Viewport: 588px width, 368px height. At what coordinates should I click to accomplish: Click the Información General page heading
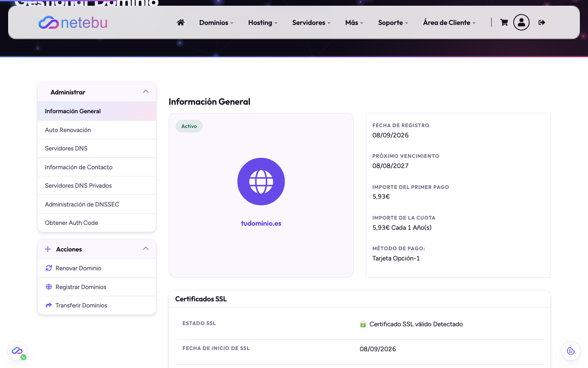[209, 102]
